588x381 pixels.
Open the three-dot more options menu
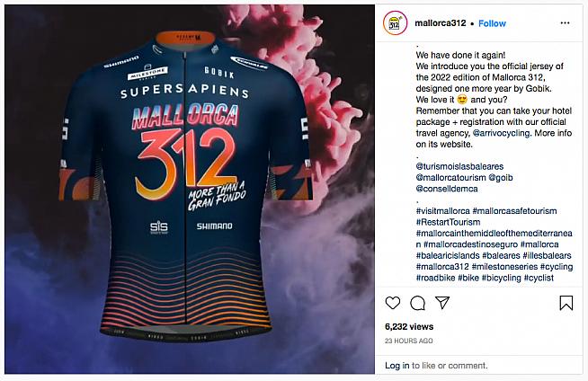(565, 22)
